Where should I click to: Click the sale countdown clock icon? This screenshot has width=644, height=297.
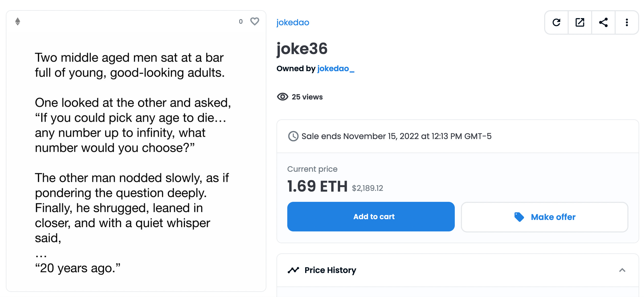tap(293, 136)
